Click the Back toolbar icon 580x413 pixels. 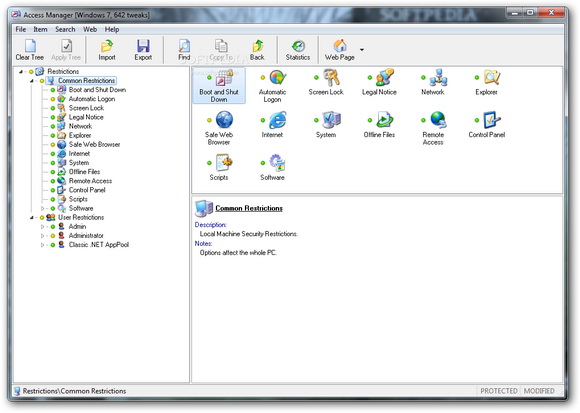click(x=257, y=46)
